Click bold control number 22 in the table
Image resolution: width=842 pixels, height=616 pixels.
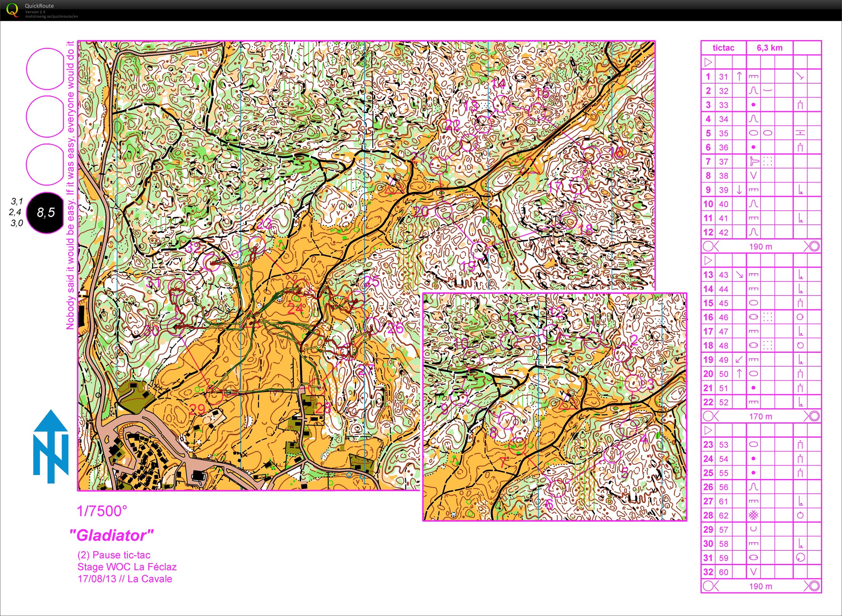tap(708, 402)
